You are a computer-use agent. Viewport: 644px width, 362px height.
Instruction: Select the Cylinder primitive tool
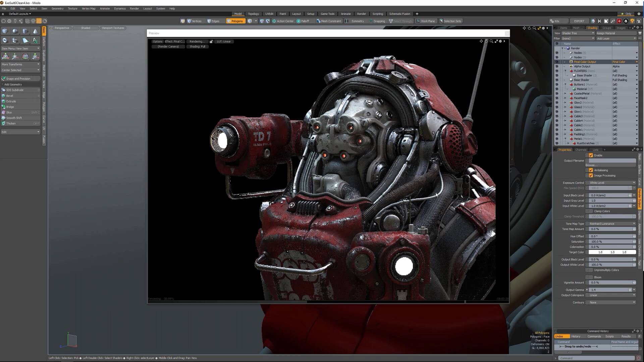tap(25, 31)
